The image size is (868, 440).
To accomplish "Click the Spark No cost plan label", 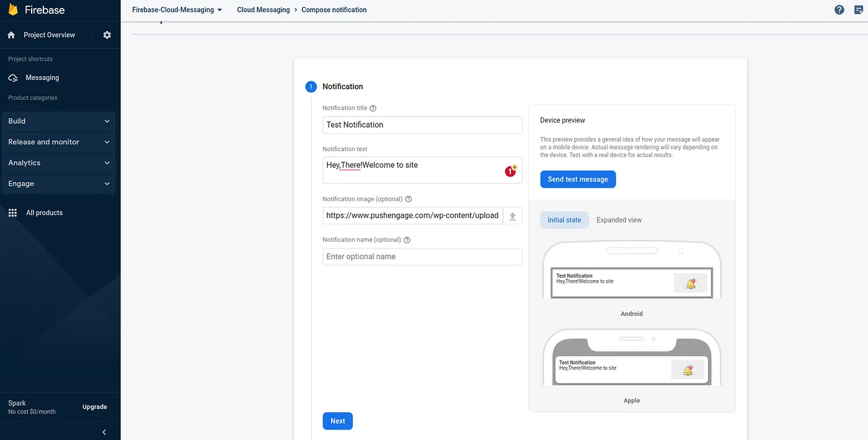I will pos(32,407).
